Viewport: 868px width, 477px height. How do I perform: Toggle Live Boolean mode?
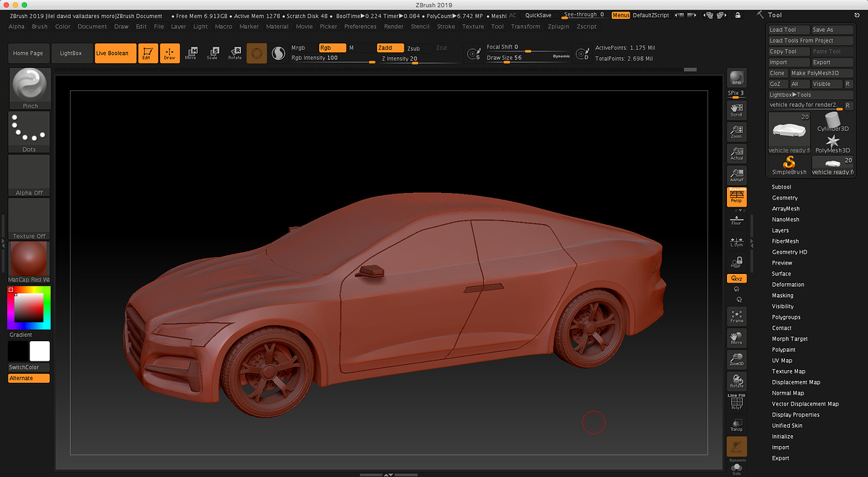pos(116,53)
